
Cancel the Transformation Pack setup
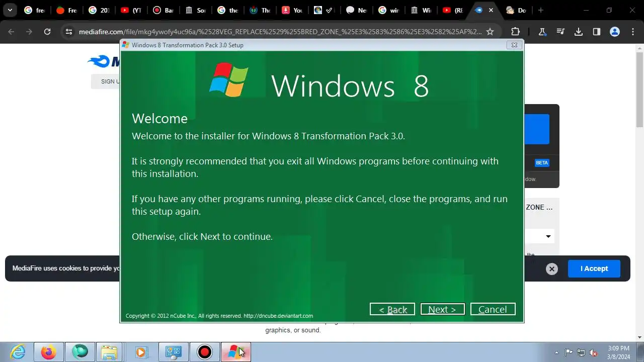(493, 309)
